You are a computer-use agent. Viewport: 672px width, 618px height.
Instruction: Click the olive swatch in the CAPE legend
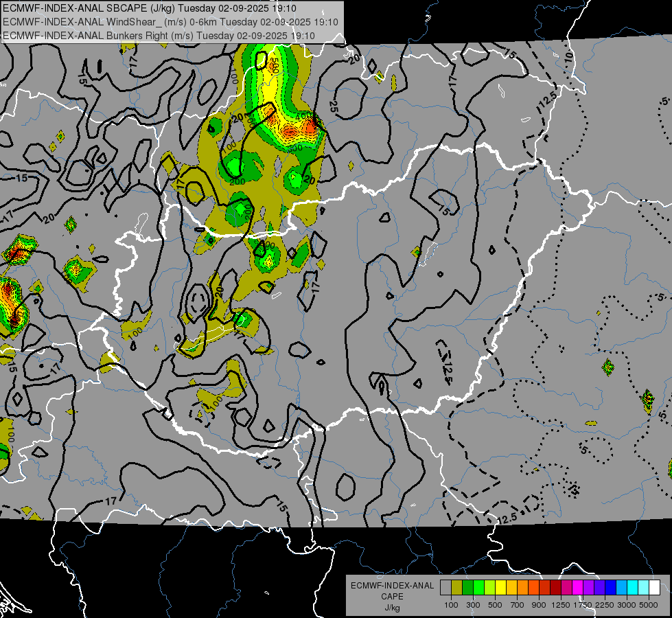tap(456, 587)
